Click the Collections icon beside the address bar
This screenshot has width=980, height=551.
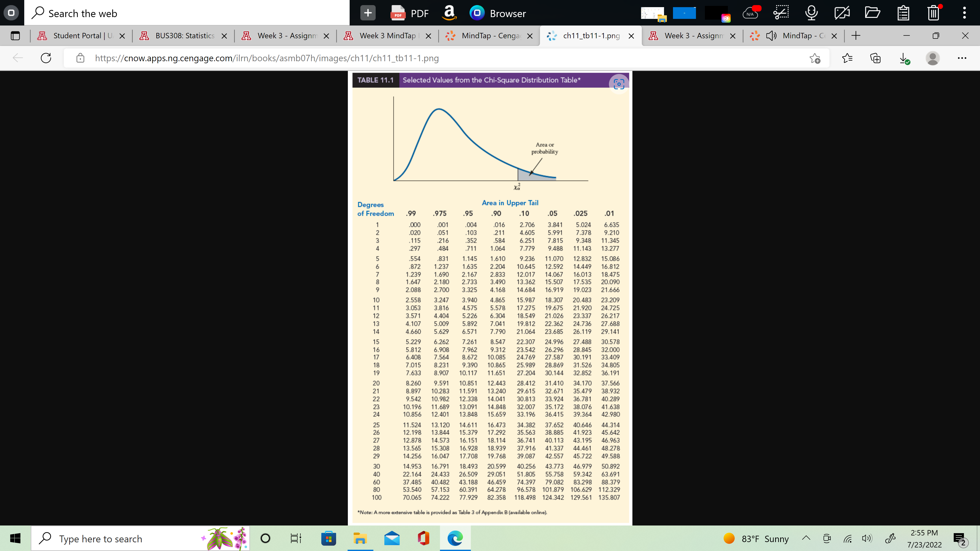point(875,58)
